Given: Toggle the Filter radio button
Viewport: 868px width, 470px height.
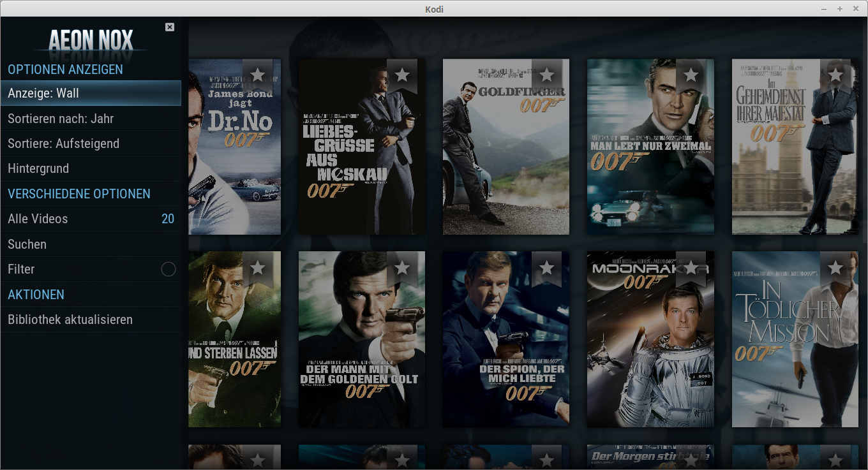Looking at the screenshot, I should coord(168,269).
